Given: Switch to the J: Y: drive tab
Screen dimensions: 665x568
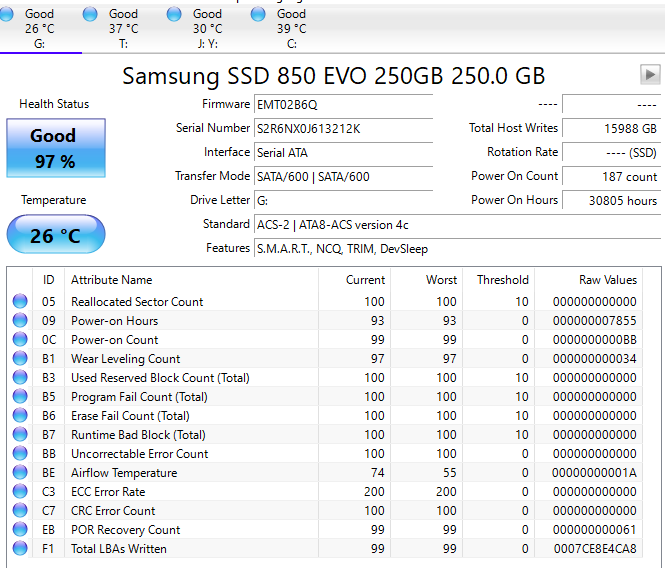Looking at the screenshot, I should pyautogui.click(x=207, y=28).
